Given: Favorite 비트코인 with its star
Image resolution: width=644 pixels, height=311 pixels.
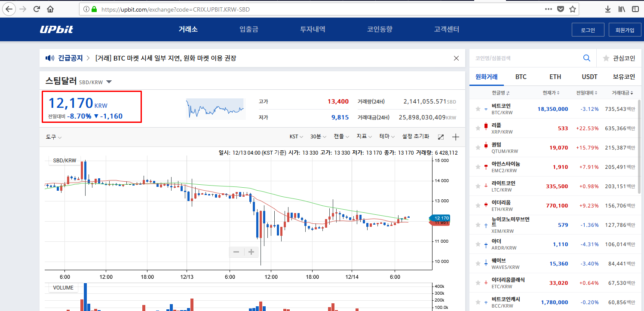Looking at the screenshot, I should [478, 109].
